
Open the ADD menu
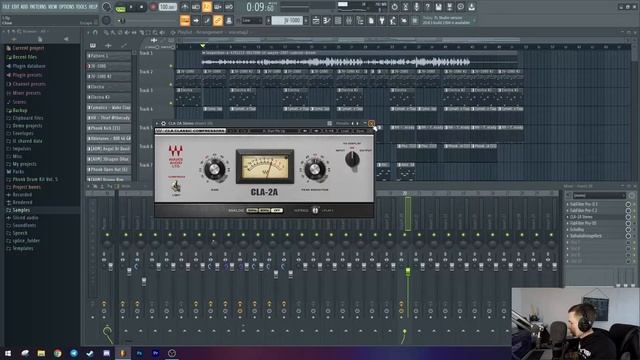[24, 7]
